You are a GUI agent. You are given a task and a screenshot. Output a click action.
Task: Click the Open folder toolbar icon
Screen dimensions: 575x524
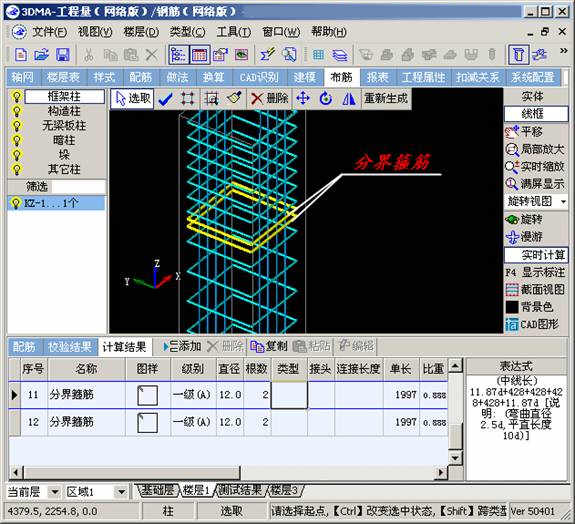pos(41,55)
